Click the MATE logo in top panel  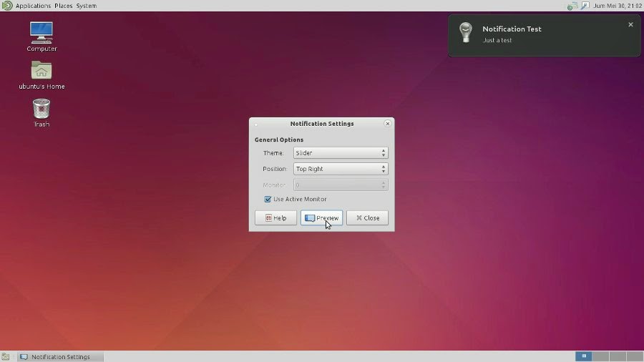[7, 5]
